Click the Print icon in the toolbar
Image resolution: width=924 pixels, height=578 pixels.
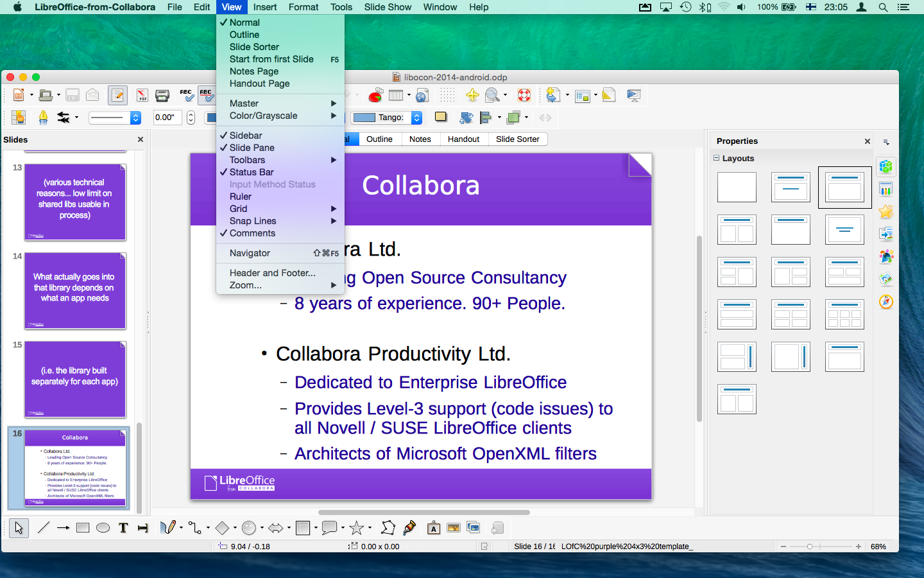point(162,96)
